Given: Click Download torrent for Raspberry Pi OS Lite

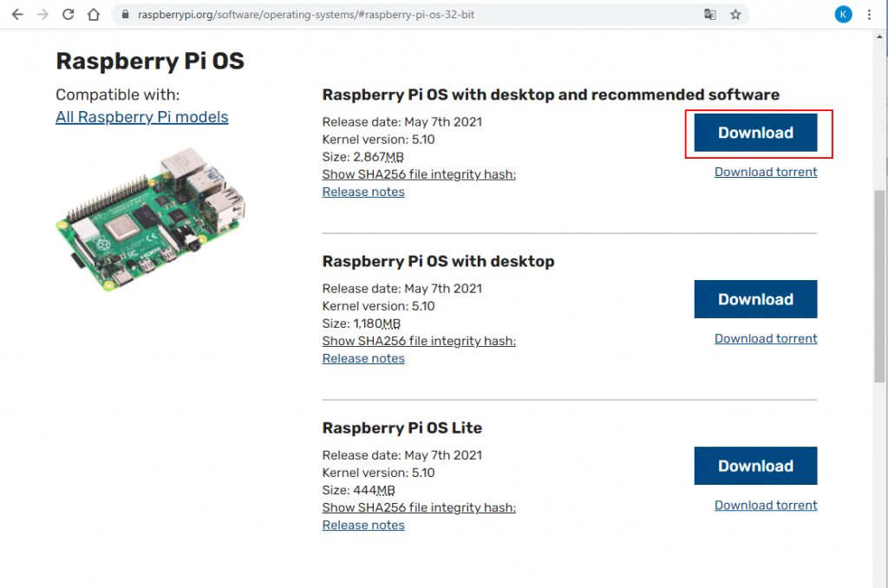Looking at the screenshot, I should (x=766, y=505).
